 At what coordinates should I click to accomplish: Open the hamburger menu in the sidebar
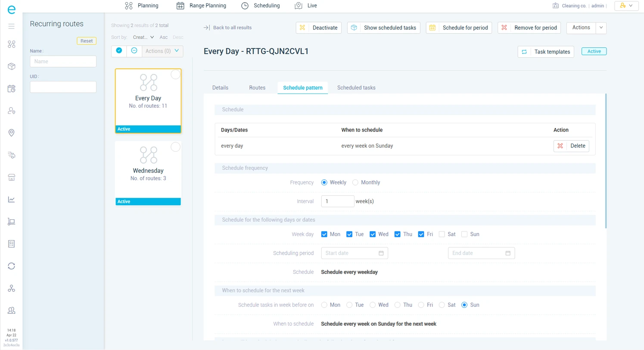click(12, 26)
